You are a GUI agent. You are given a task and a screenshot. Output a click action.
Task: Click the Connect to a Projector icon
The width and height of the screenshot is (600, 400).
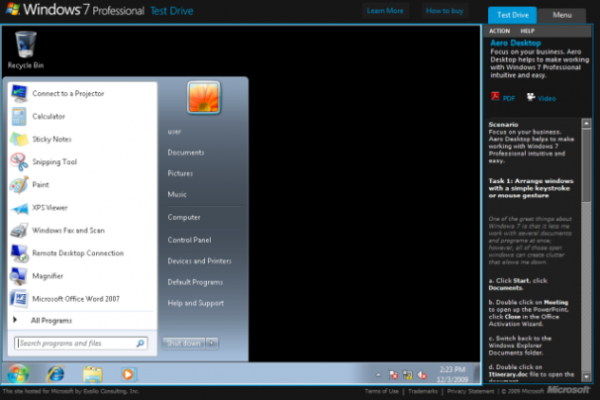click(x=19, y=93)
